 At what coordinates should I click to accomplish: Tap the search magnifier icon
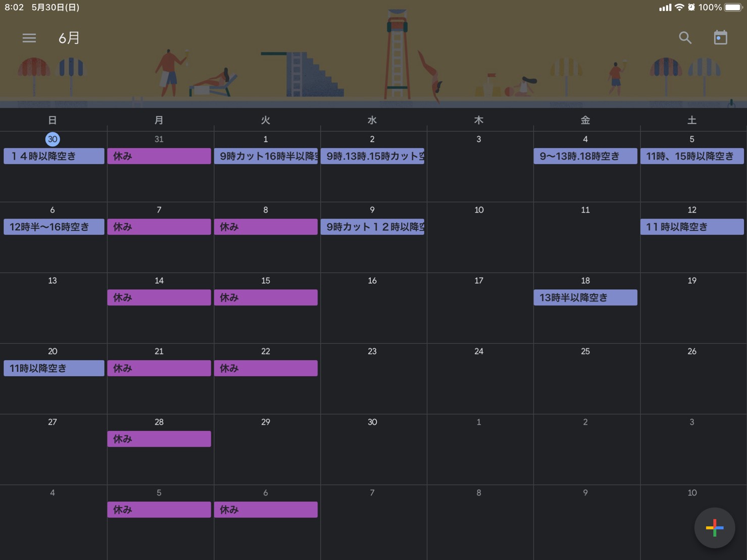coord(685,38)
